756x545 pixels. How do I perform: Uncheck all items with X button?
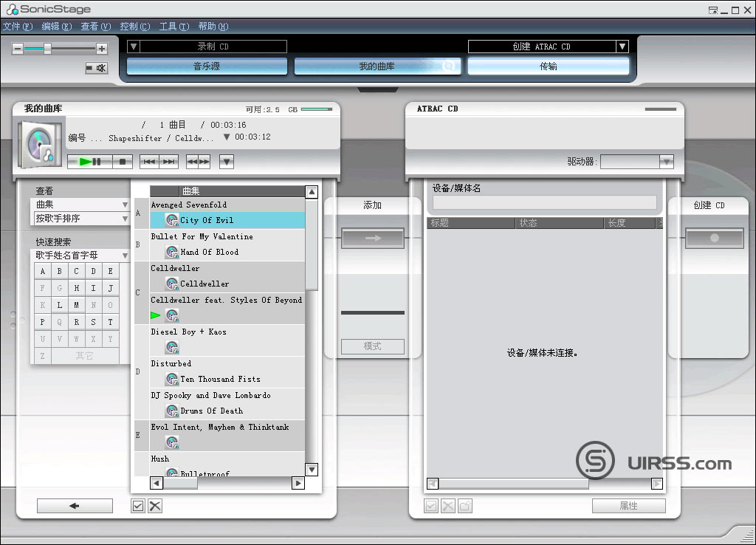click(x=155, y=506)
